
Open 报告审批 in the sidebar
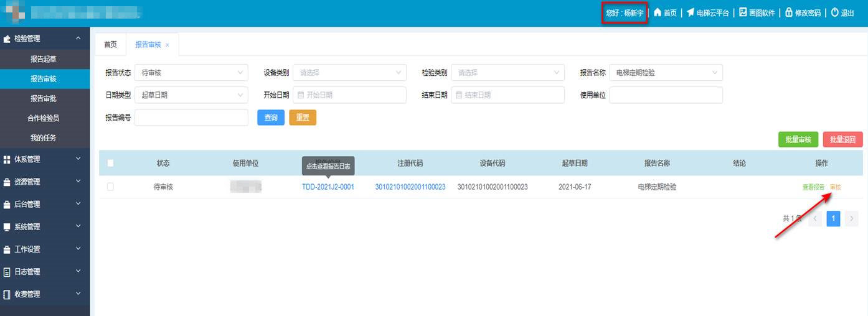pos(45,98)
